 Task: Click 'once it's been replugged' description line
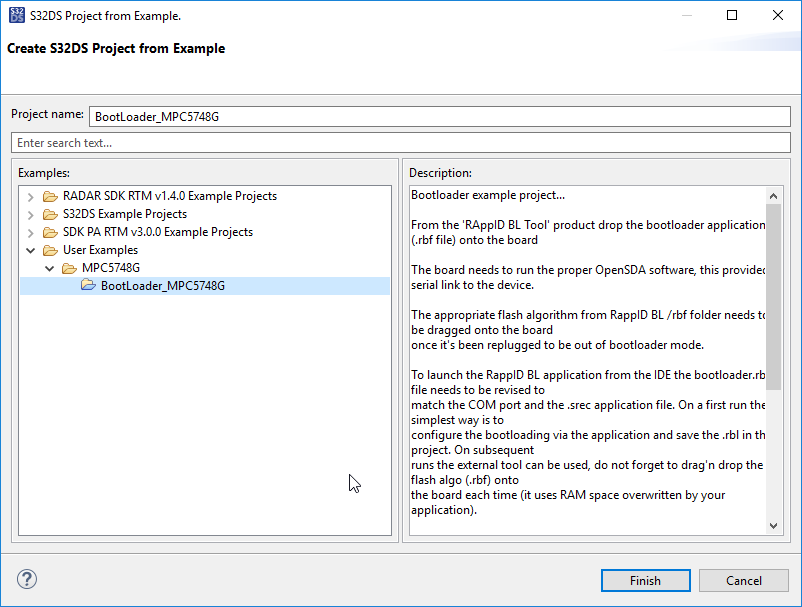click(x=558, y=345)
